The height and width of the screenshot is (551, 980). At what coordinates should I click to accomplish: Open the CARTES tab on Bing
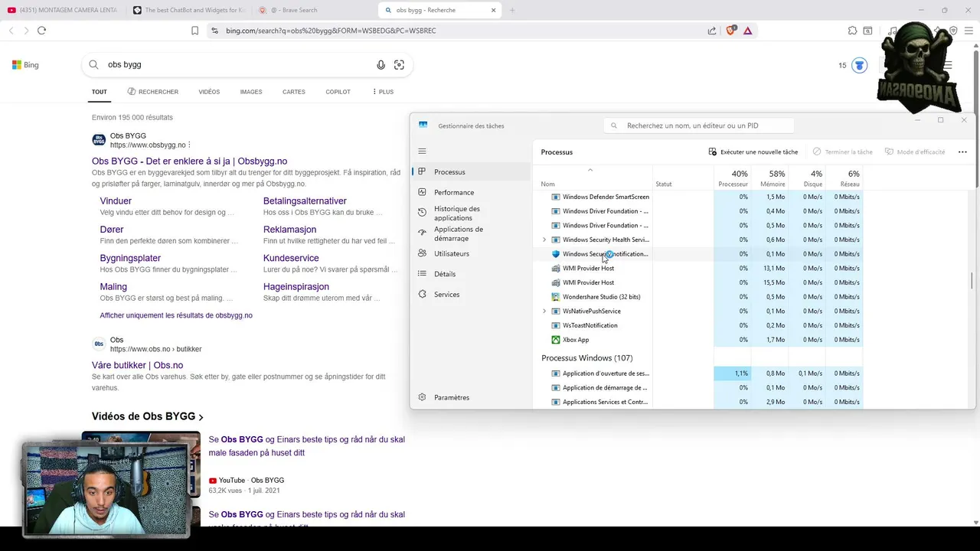pyautogui.click(x=294, y=92)
